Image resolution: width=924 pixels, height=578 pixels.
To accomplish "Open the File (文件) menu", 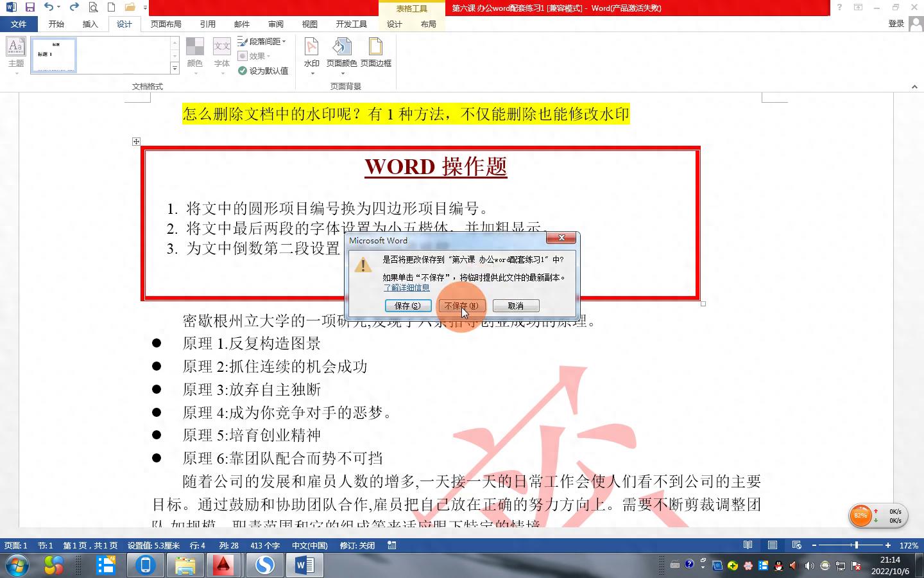I will click(19, 24).
